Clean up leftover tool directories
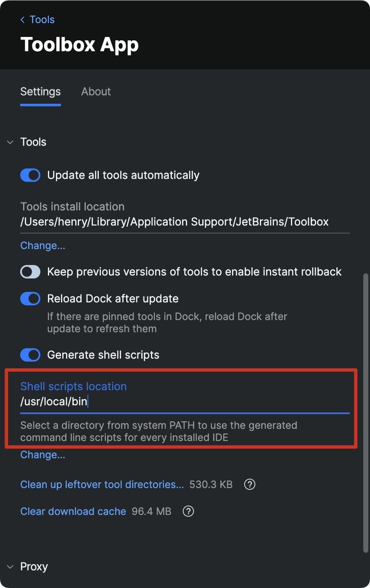The image size is (370, 588). (x=102, y=484)
